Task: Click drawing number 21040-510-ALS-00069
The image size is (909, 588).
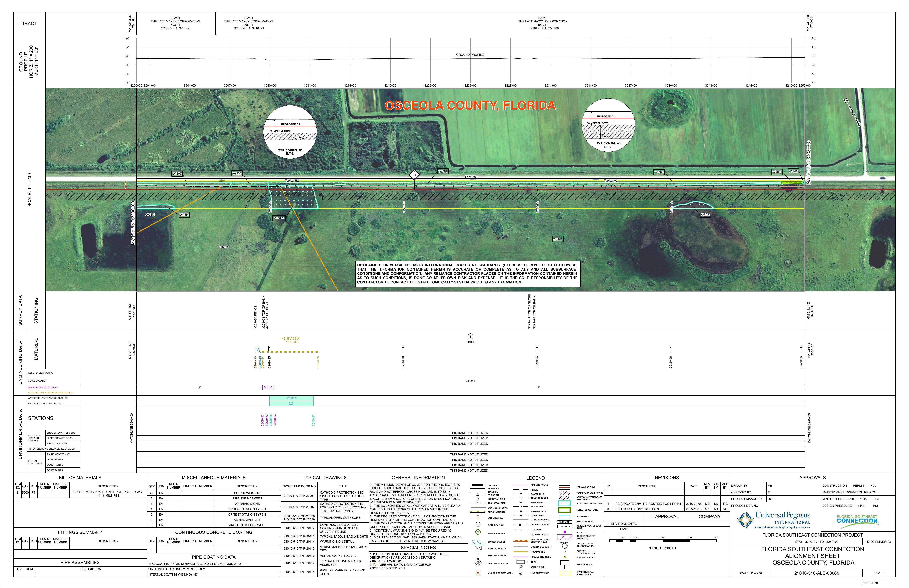Action: 816,573
